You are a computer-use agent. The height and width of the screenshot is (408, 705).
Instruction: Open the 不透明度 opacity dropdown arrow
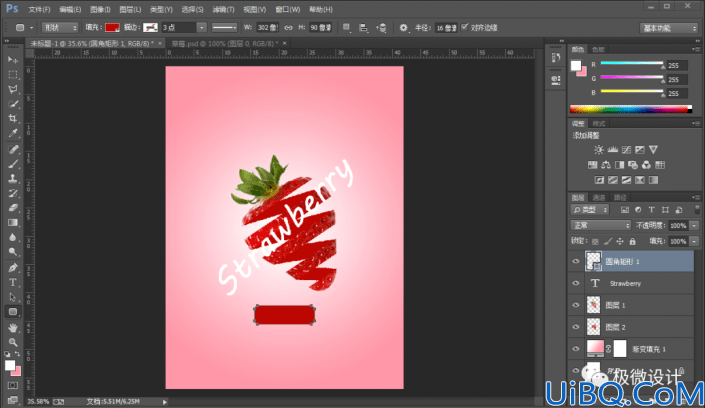point(695,225)
